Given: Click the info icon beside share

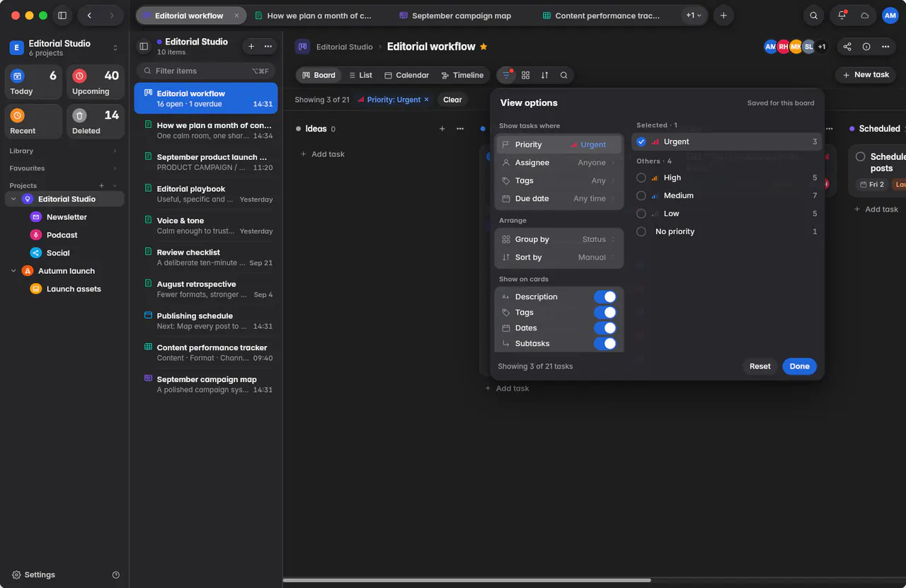Looking at the screenshot, I should 866,47.
